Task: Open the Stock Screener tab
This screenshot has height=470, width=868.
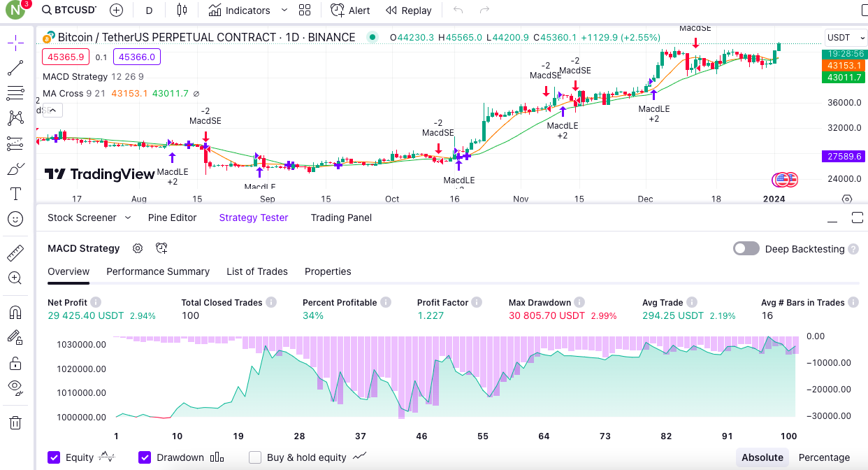Action: [x=82, y=218]
